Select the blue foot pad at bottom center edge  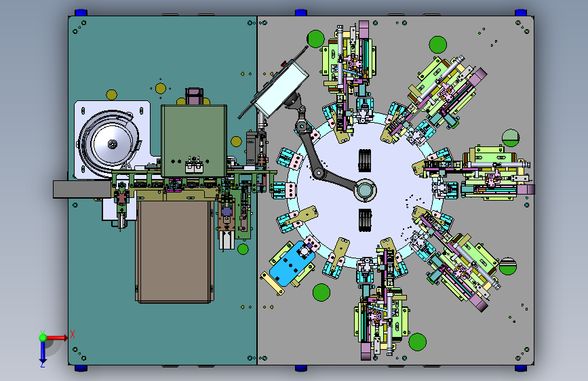300,368
